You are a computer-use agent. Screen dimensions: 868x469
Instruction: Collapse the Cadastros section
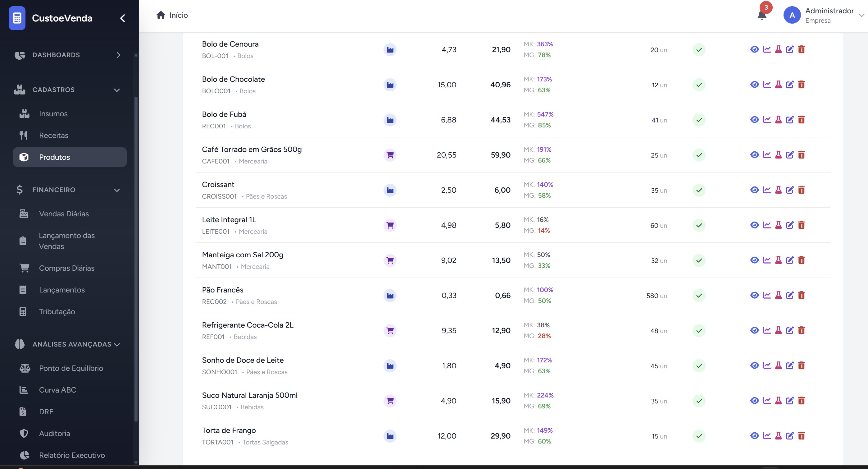pos(116,90)
